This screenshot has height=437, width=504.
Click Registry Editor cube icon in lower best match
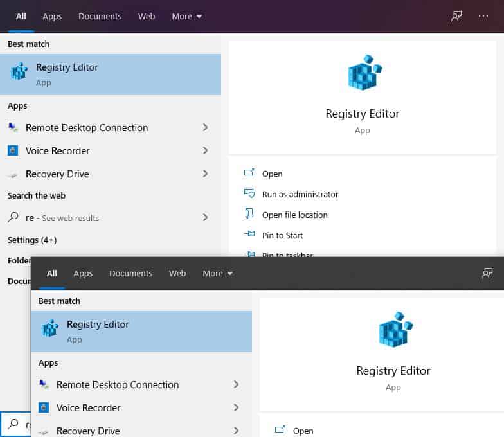tap(50, 328)
